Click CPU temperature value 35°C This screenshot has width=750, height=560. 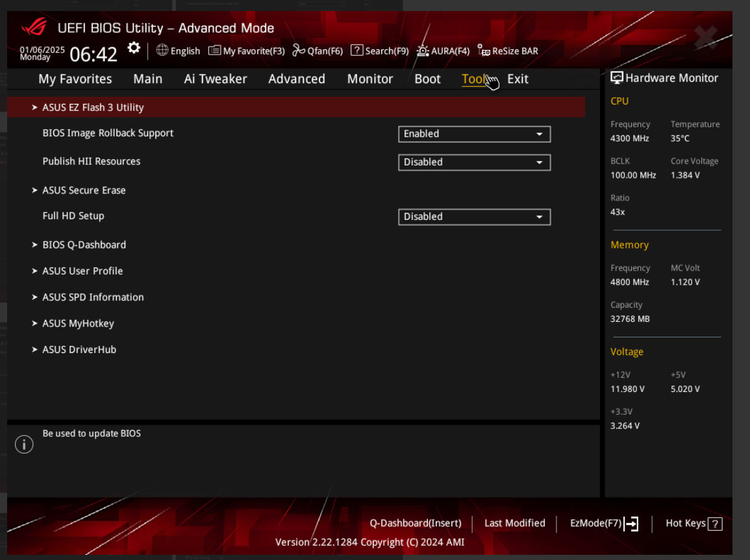(680, 139)
